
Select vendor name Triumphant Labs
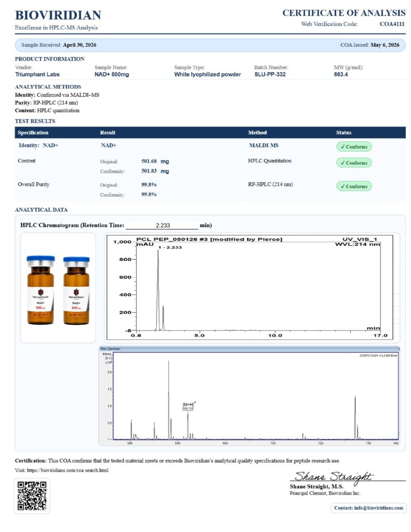tap(37, 74)
